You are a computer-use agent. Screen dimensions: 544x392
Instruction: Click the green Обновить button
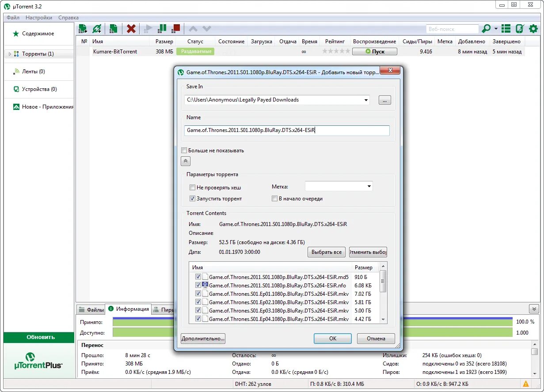click(x=39, y=337)
